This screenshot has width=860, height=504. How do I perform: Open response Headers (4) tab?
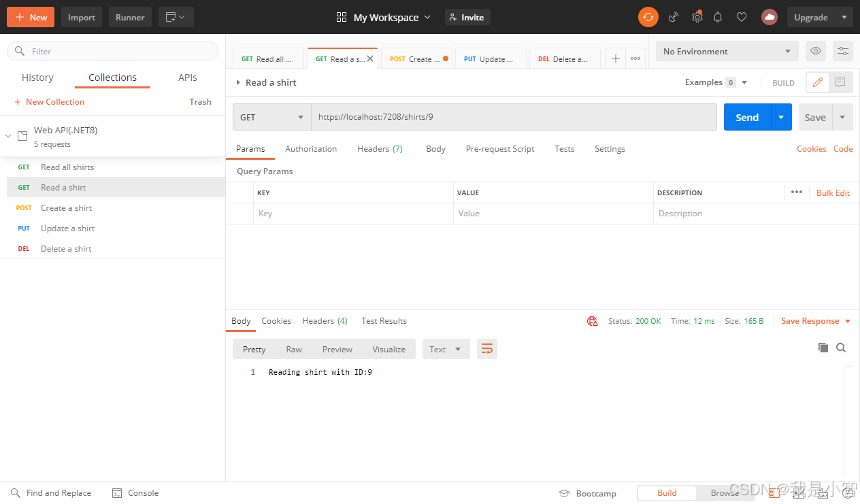325,321
